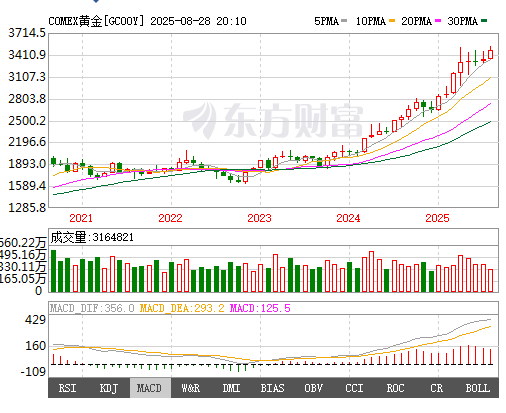Click the 1285.8 price axis label

pyautogui.click(x=27, y=208)
